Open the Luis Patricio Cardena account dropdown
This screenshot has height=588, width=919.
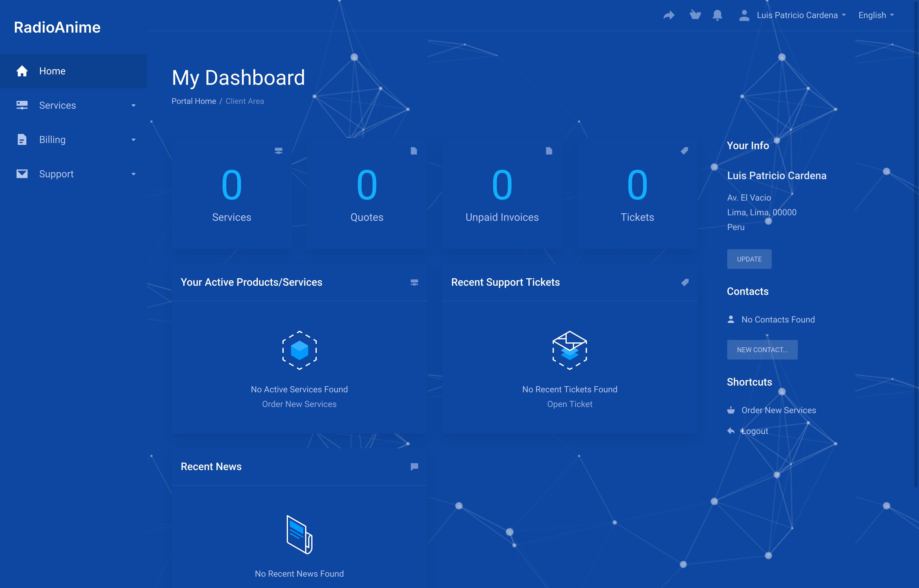[x=793, y=15]
